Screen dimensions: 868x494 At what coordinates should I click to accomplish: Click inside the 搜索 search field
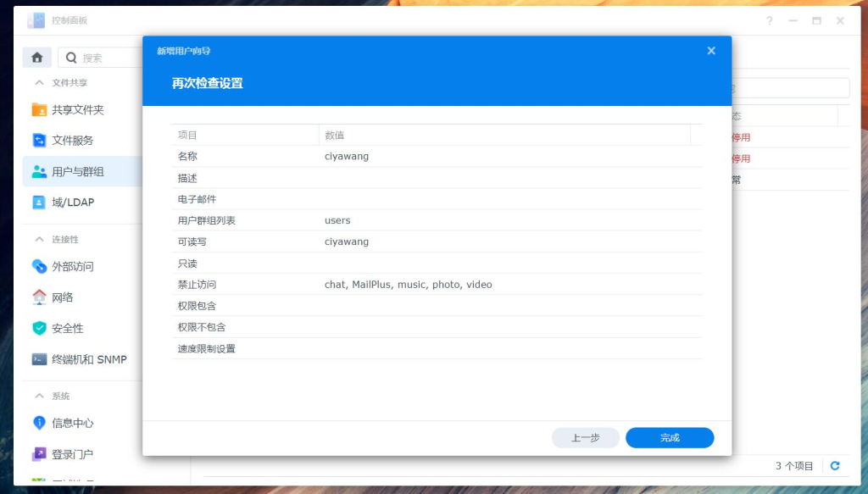(x=102, y=56)
